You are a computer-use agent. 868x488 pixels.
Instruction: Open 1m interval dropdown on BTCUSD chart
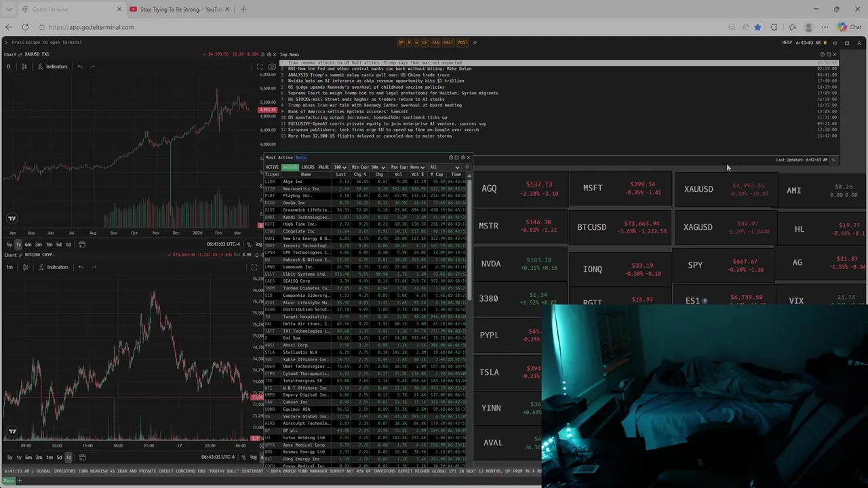click(9, 267)
